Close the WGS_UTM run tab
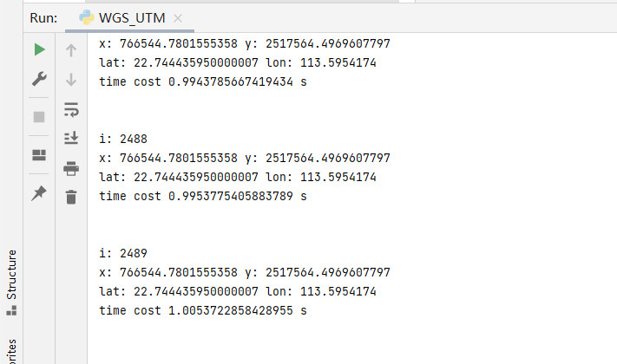Viewport: 617px width, 364px height. (x=178, y=18)
